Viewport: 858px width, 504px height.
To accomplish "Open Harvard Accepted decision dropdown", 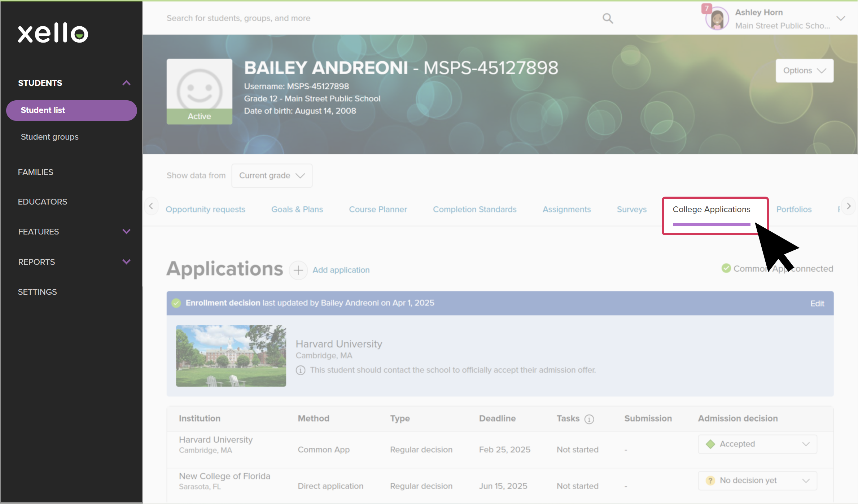I will 757,444.
